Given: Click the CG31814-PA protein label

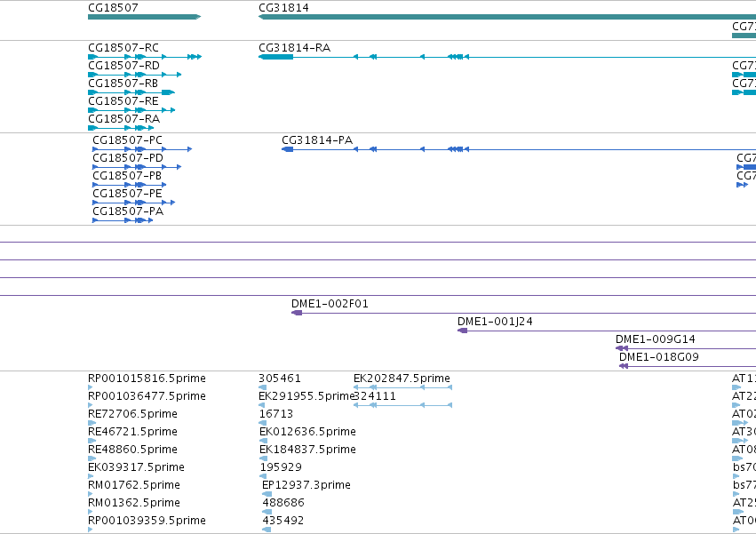Looking at the screenshot, I should click(x=317, y=140).
